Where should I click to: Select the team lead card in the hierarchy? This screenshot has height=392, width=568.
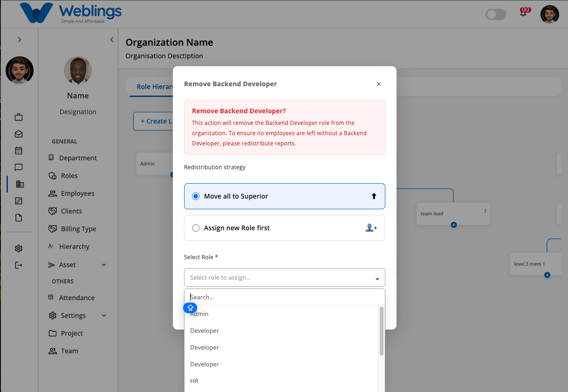click(453, 214)
